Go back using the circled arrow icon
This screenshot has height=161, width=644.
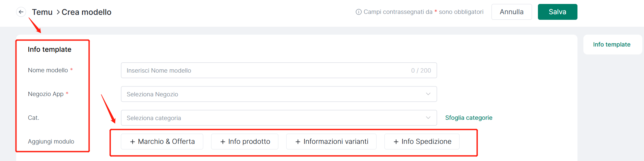tap(21, 12)
